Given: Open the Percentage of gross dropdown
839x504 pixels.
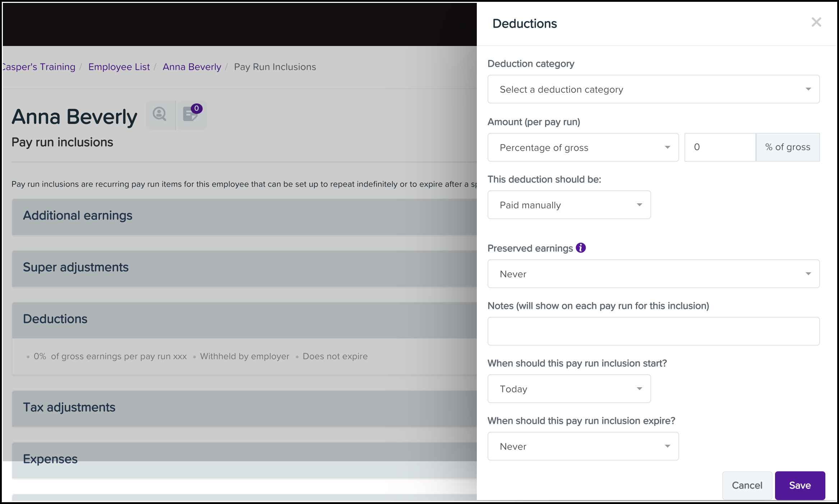Looking at the screenshot, I should (583, 147).
